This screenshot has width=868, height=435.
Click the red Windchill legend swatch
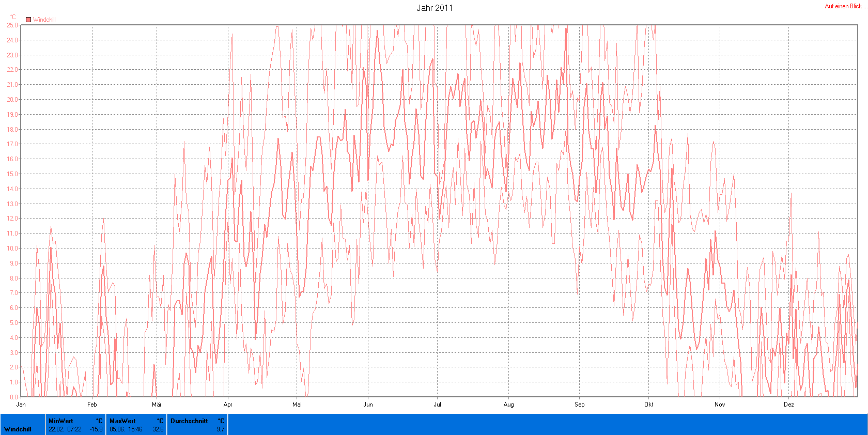click(28, 20)
